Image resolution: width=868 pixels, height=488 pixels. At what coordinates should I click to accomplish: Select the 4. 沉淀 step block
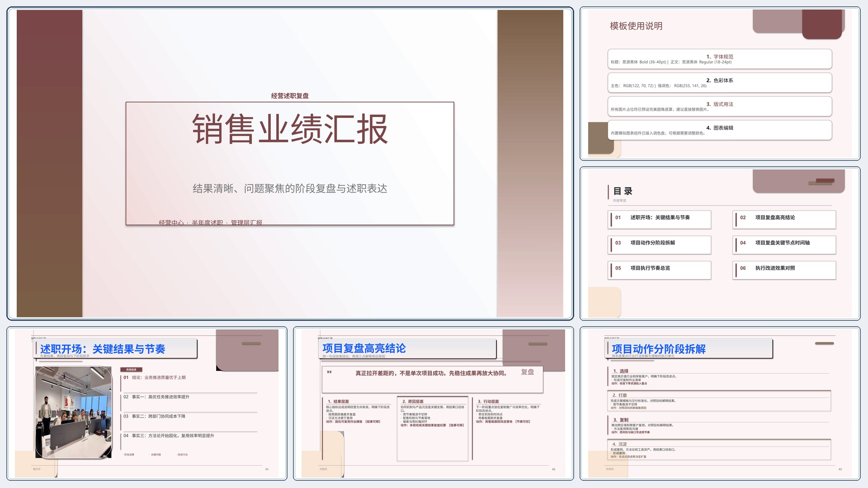click(719, 450)
